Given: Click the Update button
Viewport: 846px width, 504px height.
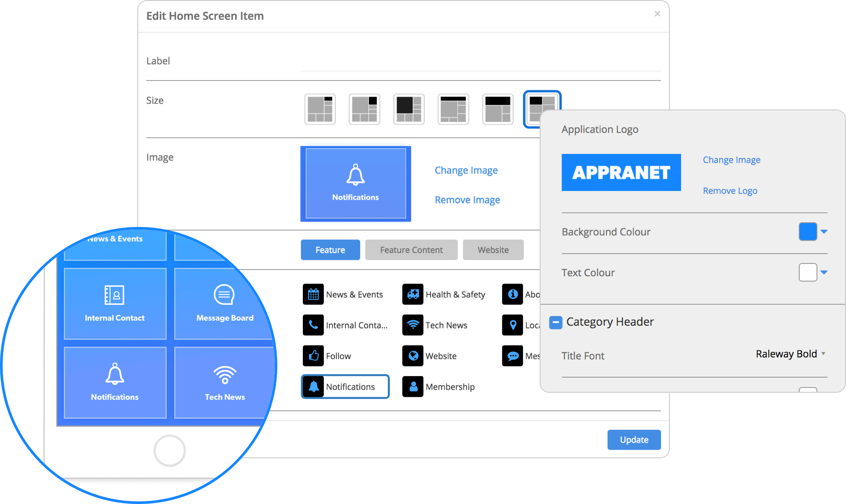Looking at the screenshot, I should [634, 440].
